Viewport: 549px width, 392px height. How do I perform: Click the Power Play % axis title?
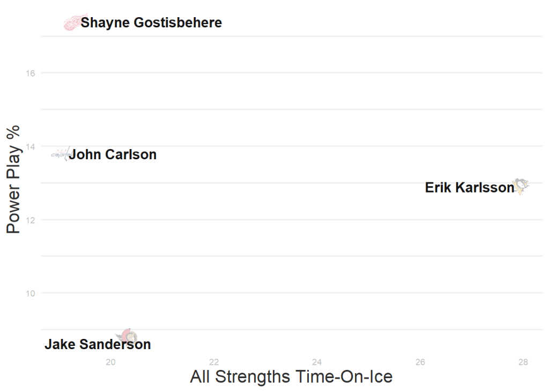(13, 179)
